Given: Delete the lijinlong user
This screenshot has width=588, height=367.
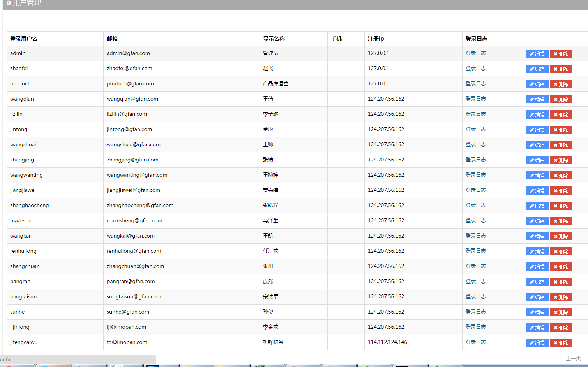Looking at the screenshot, I should [561, 328].
